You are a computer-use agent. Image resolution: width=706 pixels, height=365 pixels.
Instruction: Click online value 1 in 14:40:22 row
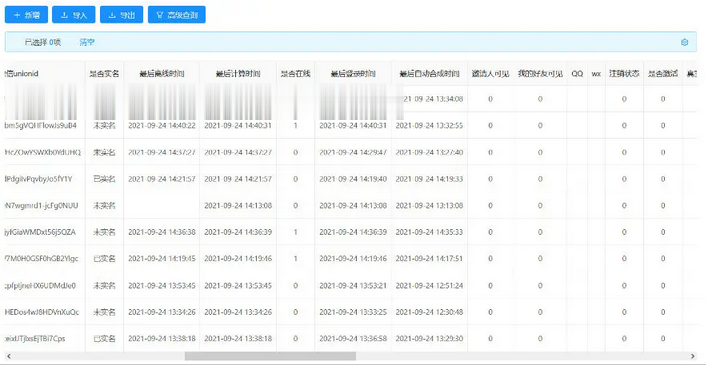[295, 126]
